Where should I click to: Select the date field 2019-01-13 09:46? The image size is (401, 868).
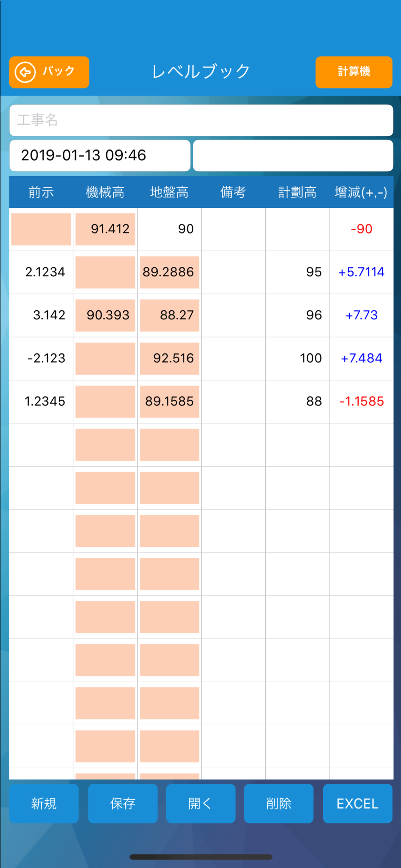coord(100,156)
